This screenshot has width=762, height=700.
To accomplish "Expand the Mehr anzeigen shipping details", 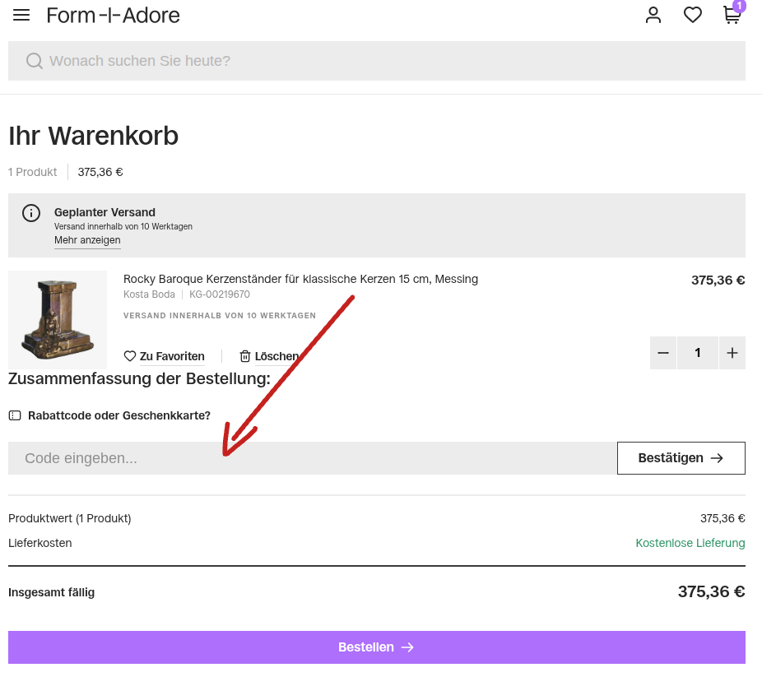I will (x=87, y=240).
